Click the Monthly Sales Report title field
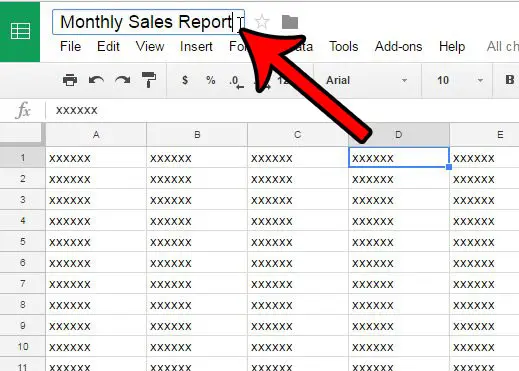 pyautogui.click(x=148, y=22)
